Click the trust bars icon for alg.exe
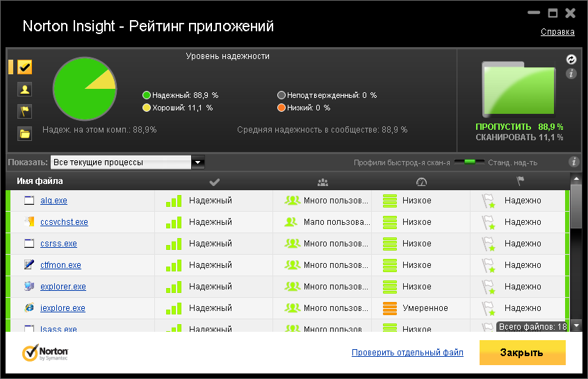Screen dimensions: 588x379 pyautogui.click(x=174, y=201)
